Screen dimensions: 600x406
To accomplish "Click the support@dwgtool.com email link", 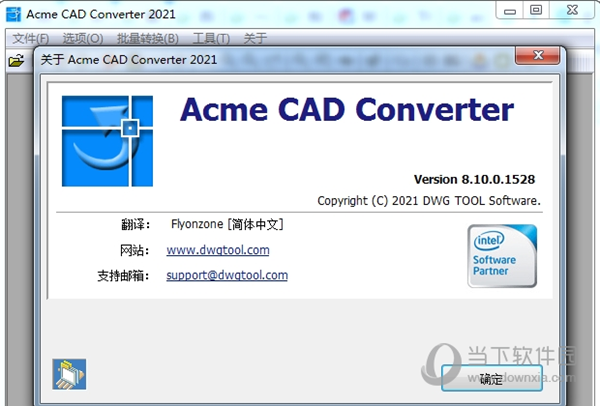I will click(x=227, y=275).
